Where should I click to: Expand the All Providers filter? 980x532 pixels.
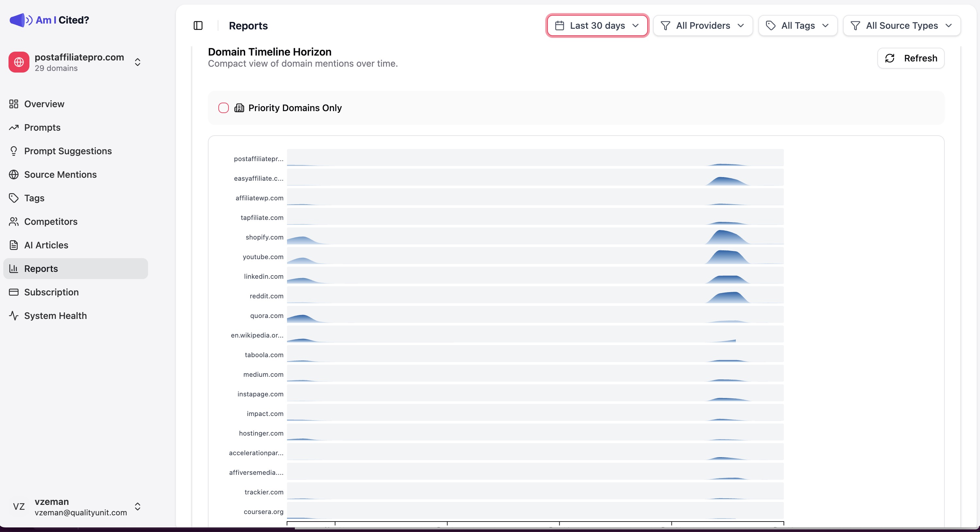tap(703, 25)
